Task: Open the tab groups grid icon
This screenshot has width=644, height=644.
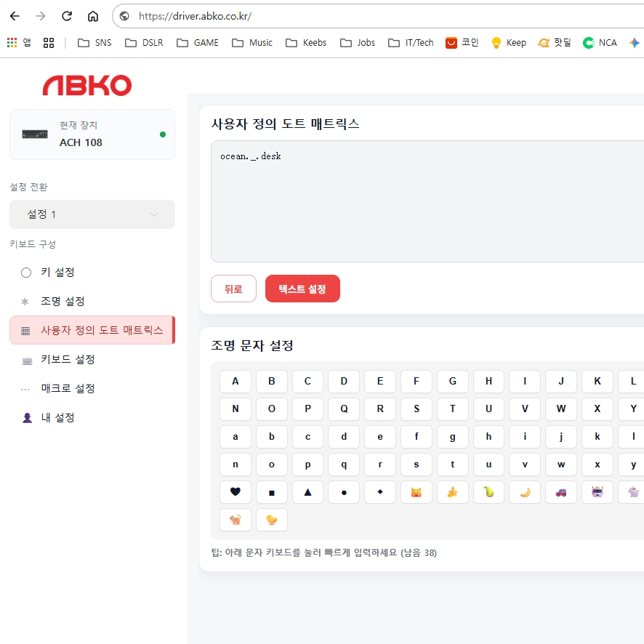Action: coord(49,42)
